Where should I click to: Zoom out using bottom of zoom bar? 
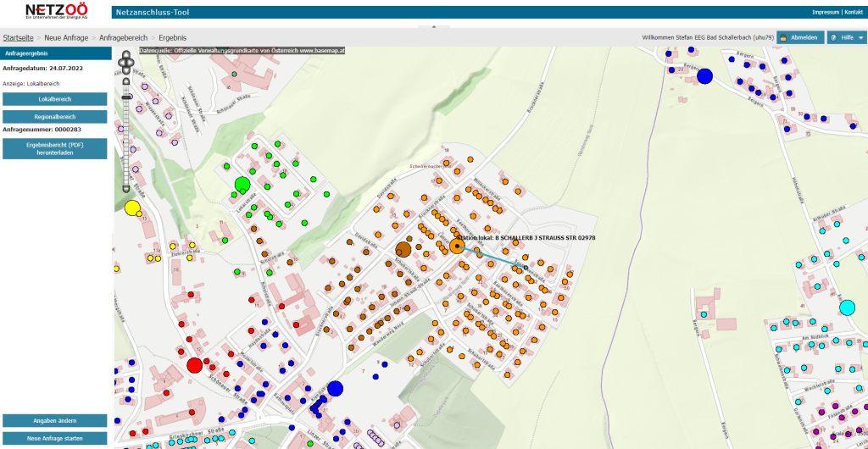pyautogui.click(x=127, y=189)
